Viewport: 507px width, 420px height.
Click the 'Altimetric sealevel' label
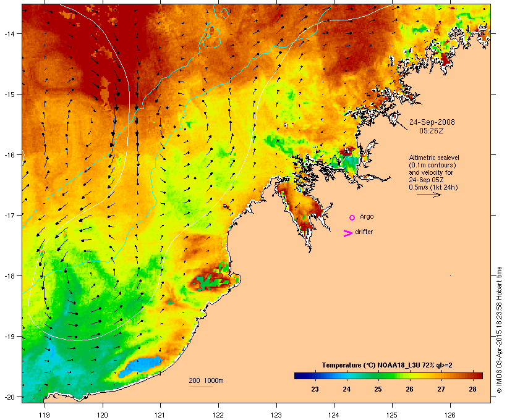[x=434, y=157]
